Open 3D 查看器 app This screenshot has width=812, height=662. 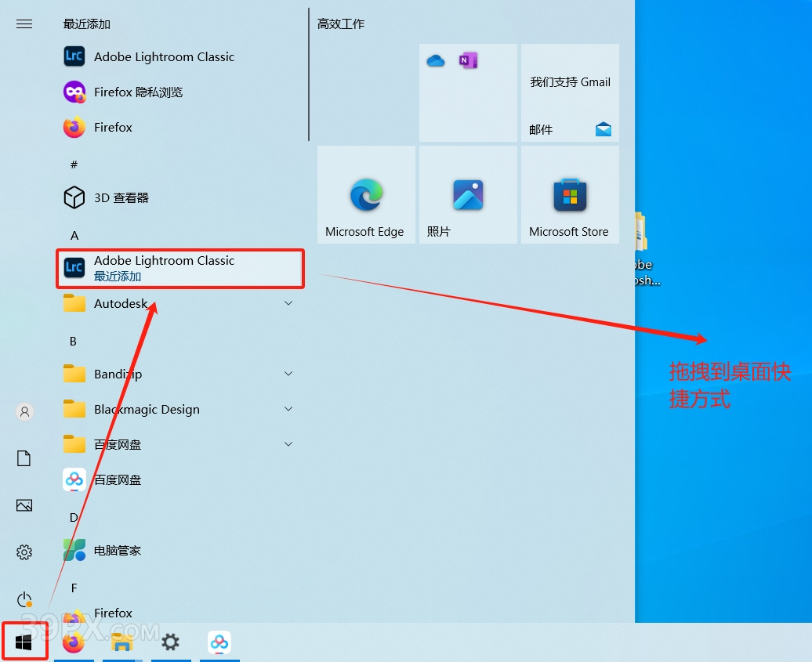pos(180,197)
